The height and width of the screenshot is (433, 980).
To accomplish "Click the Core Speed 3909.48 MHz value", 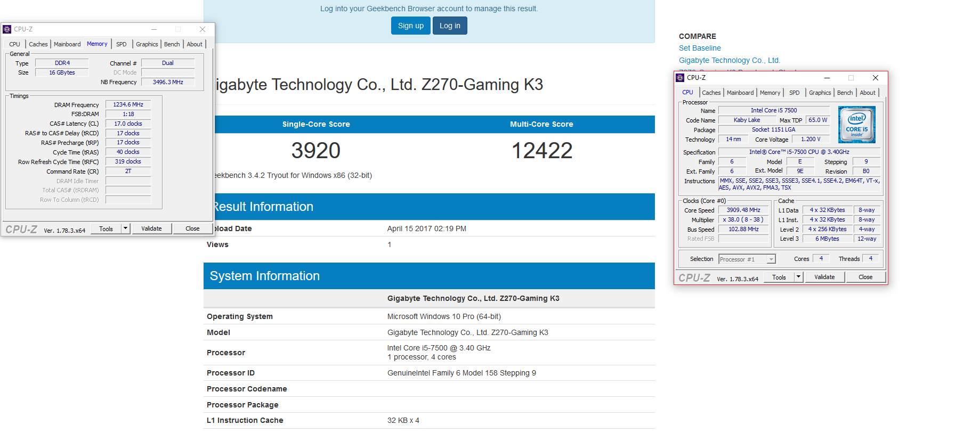I will click(x=743, y=210).
